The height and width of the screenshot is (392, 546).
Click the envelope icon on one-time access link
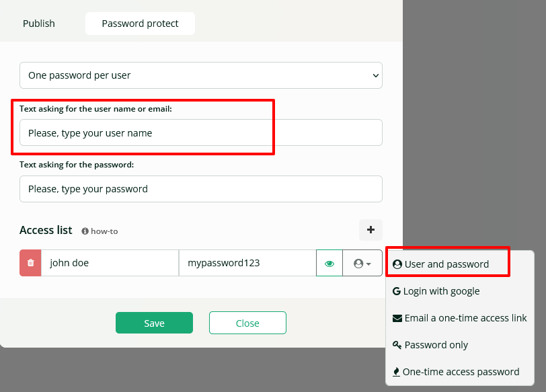(x=397, y=317)
